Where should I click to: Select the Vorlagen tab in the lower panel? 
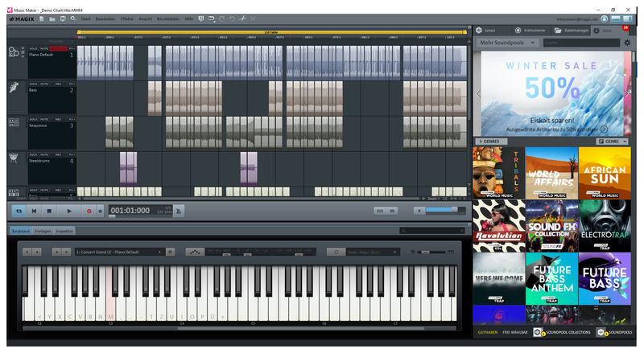pyautogui.click(x=43, y=231)
